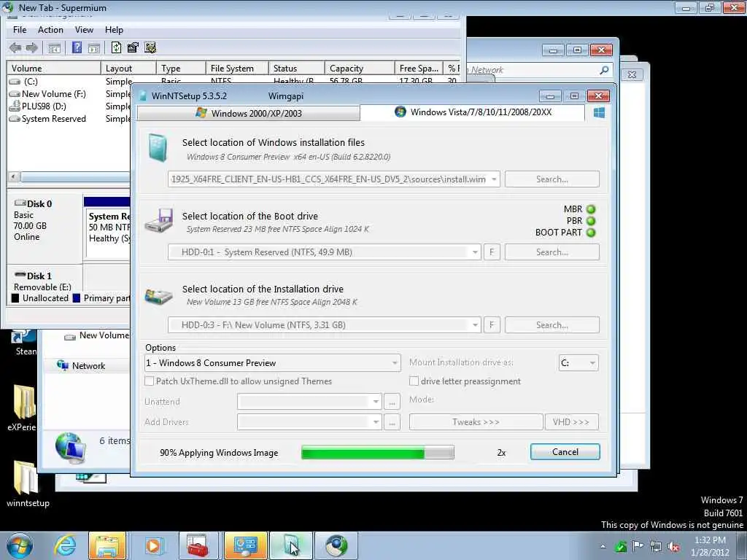Screen dimensions: 747x560
Task: Open the winntsetup desktop folder icon
Action: (27, 483)
